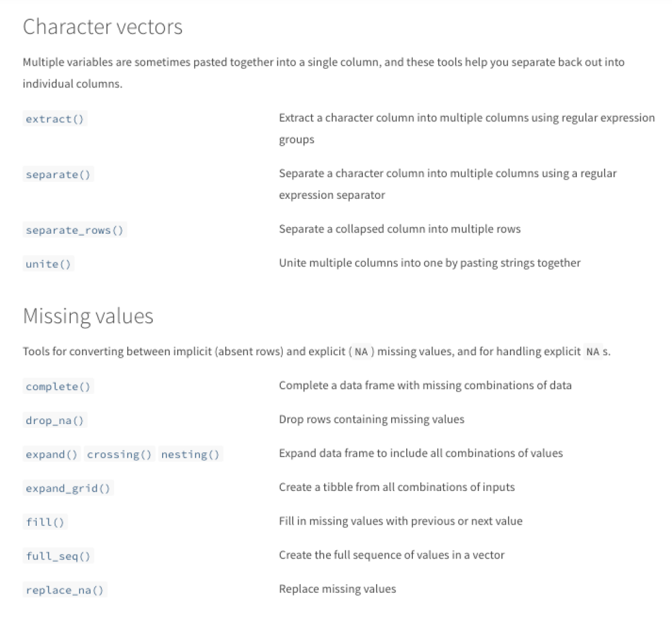Open the complete() function link
This screenshot has width=672, height=621.
[x=58, y=387]
